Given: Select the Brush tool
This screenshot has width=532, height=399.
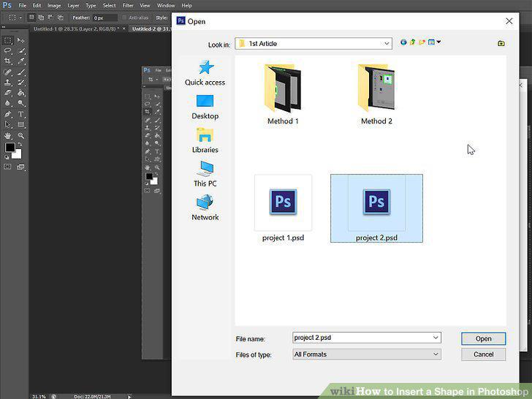Looking at the screenshot, I should click(x=21, y=72).
